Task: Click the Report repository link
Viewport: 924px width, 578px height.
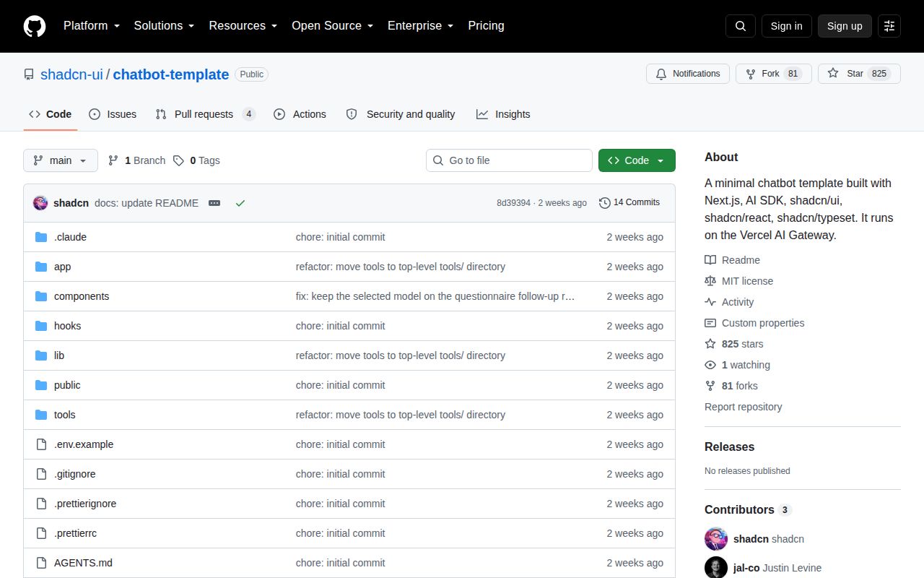Action: [x=743, y=407]
